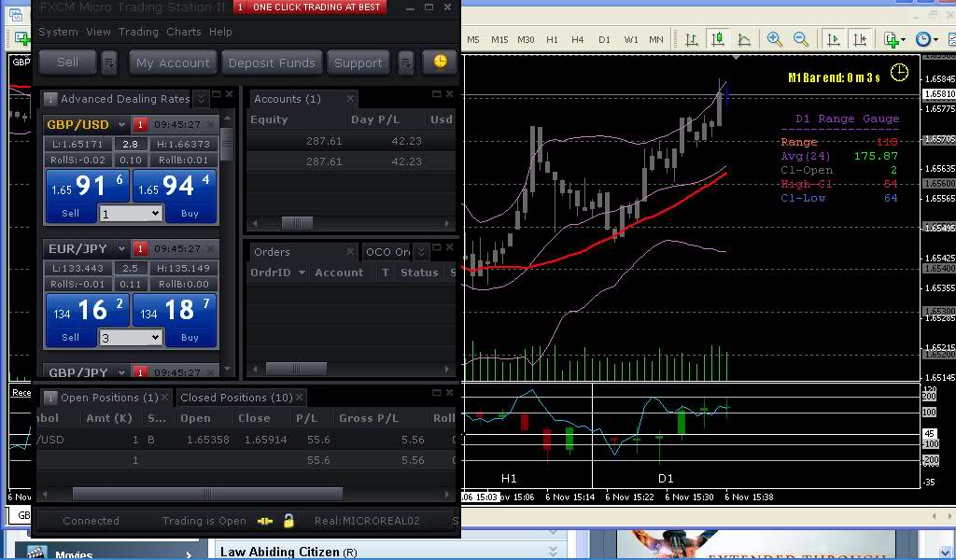Zoom in on the chart
The width and height of the screenshot is (956, 560).
click(x=774, y=39)
